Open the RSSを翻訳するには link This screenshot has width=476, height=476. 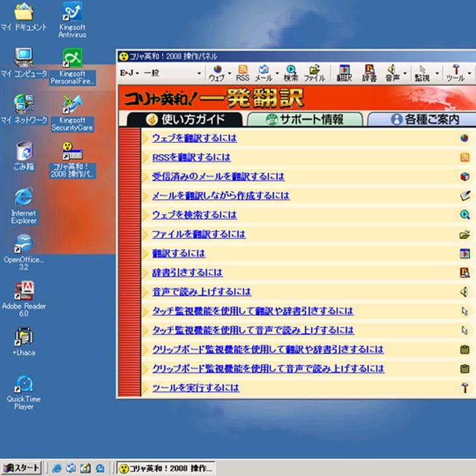pyautogui.click(x=191, y=157)
